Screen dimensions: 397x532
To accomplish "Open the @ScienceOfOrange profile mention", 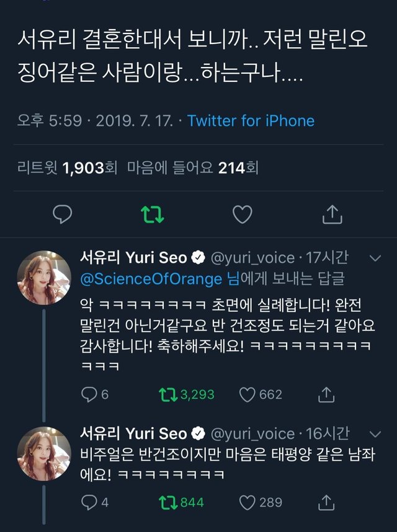I will coord(151,279).
